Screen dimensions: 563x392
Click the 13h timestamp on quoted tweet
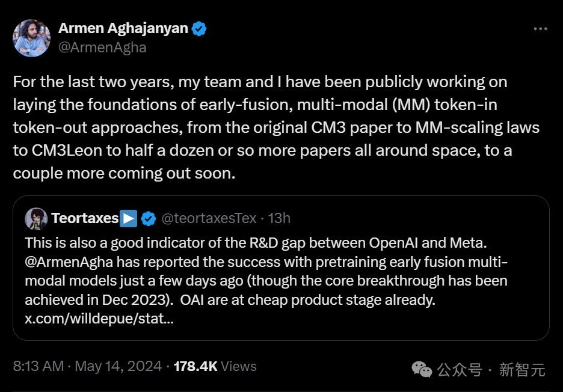pyautogui.click(x=278, y=218)
